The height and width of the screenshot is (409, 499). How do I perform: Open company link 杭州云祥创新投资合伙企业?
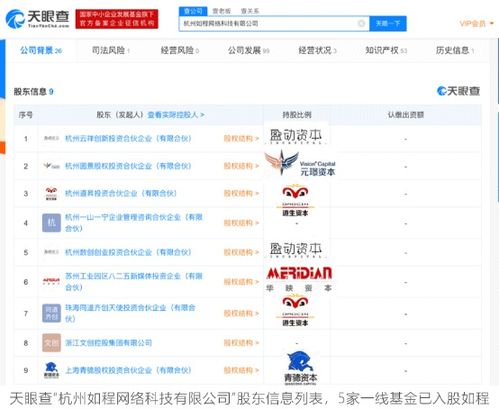pos(128,138)
